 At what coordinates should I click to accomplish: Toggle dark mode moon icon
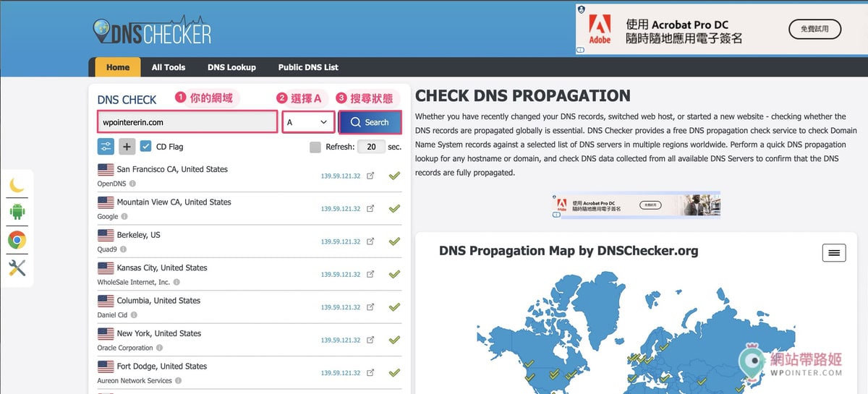pyautogui.click(x=17, y=185)
